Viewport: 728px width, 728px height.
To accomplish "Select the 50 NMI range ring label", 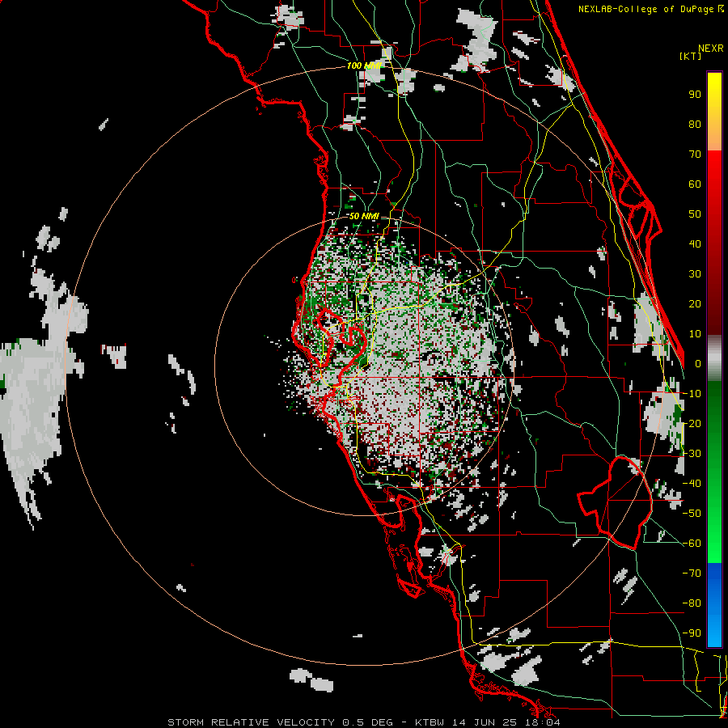I will point(364,216).
